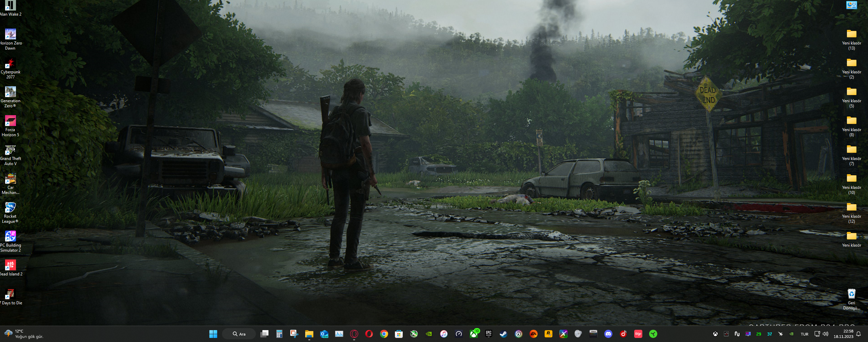Launch Calculator from the taskbar

point(279,334)
